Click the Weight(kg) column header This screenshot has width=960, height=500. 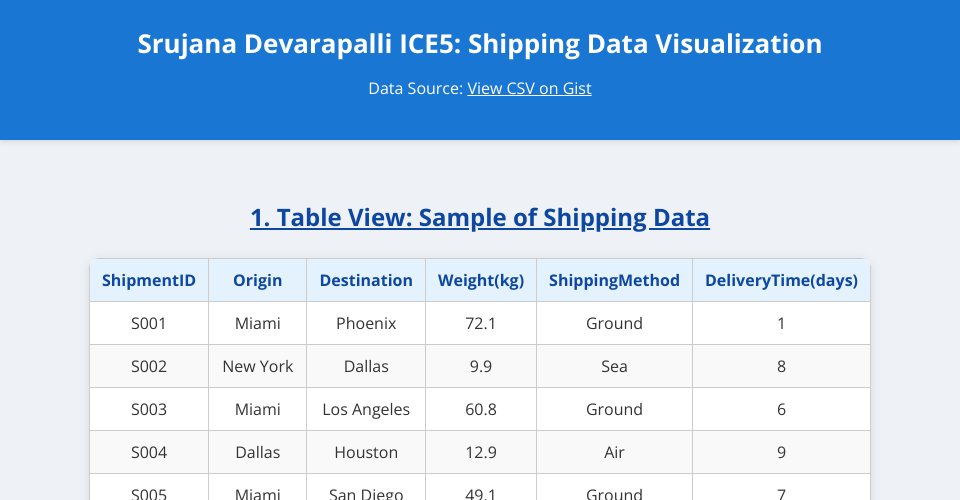pyautogui.click(x=481, y=280)
